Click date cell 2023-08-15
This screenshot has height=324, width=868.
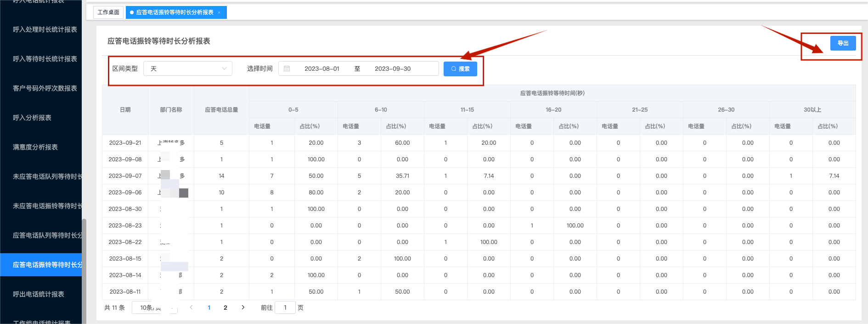[x=125, y=259]
